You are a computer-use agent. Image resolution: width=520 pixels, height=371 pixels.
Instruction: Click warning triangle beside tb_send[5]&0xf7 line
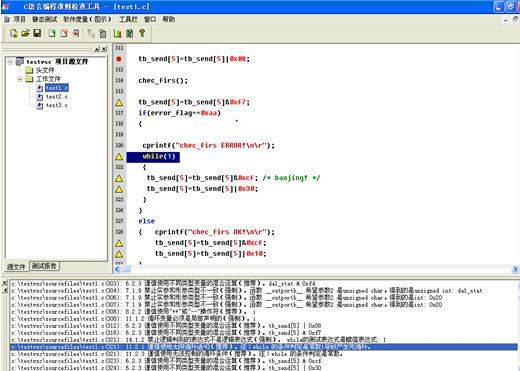click(x=119, y=103)
